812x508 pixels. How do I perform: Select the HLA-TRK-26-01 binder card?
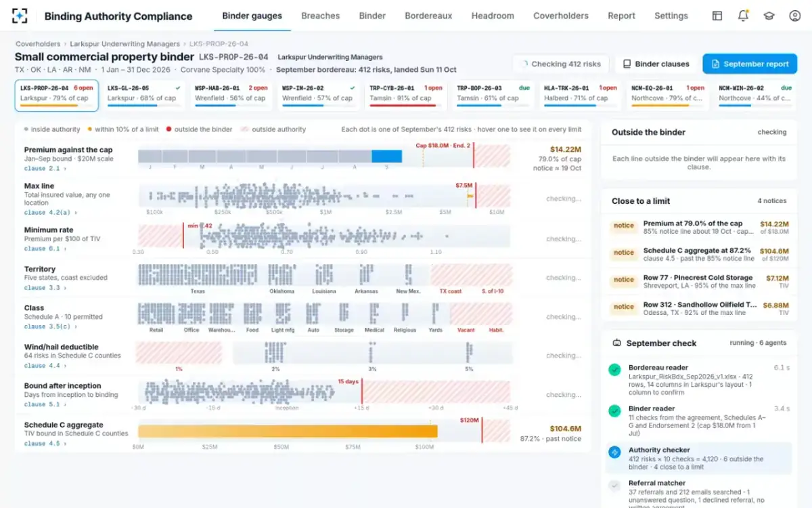coord(581,95)
